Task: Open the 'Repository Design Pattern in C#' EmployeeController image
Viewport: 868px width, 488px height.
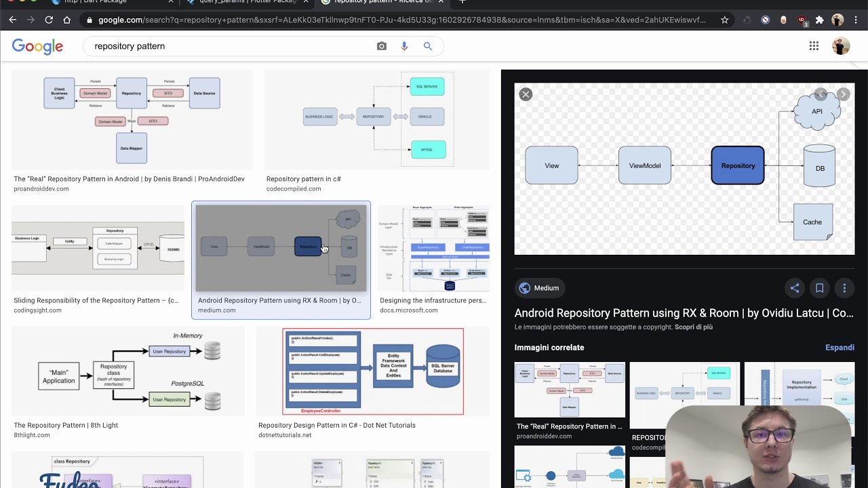Action: pyautogui.click(x=372, y=371)
